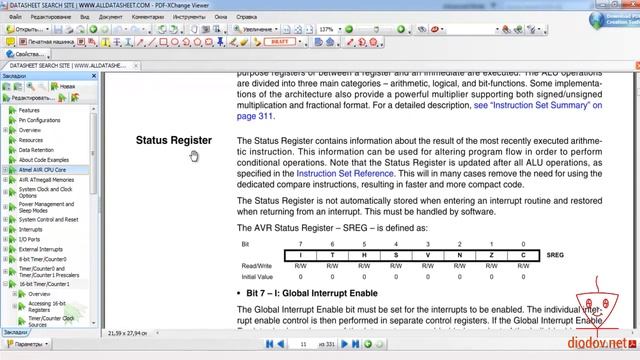
Task: Collapse the 16-bit Timer/Counter1 node
Action: click(5, 284)
